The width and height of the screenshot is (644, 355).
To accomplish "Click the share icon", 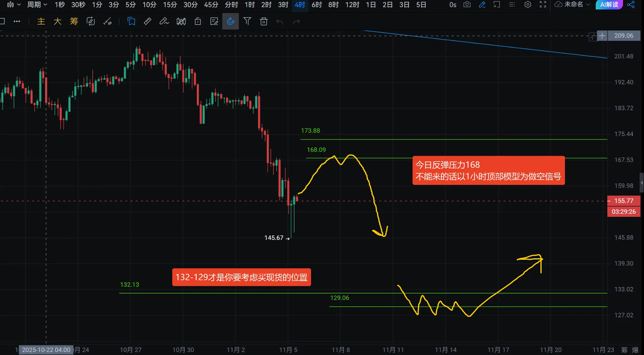I will pos(631,4).
